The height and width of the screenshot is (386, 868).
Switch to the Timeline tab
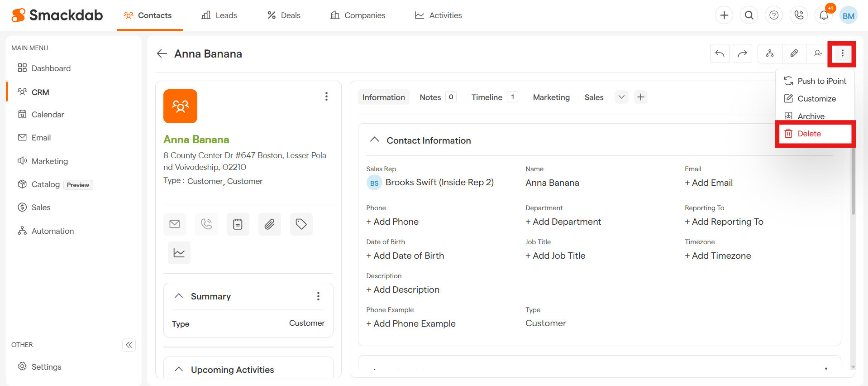(x=486, y=97)
